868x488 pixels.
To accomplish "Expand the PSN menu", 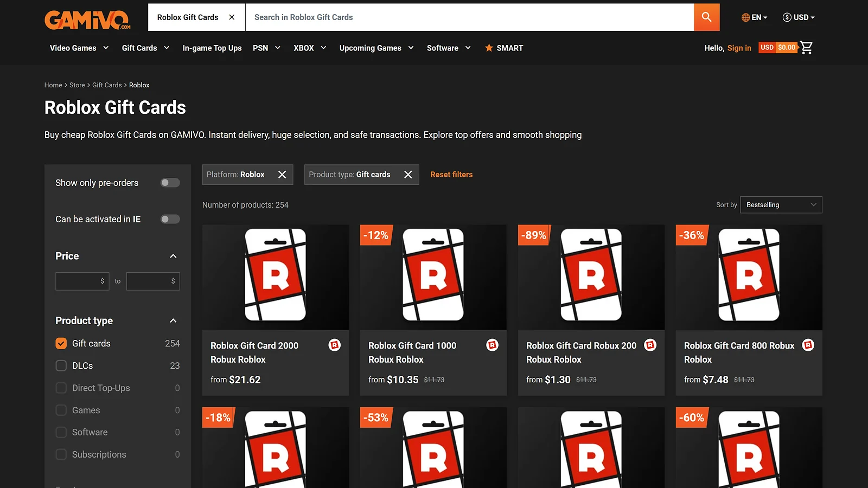I will [266, 48].
